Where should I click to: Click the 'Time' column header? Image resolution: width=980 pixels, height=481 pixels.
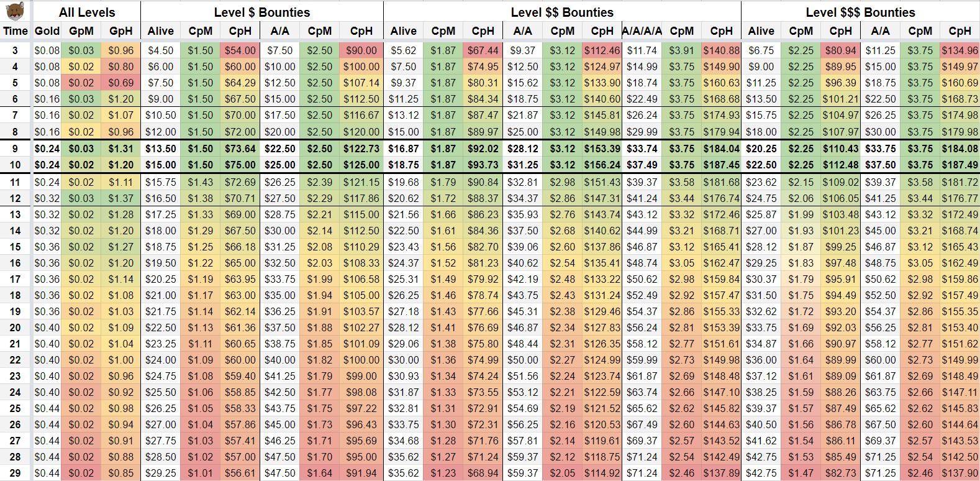pyautogui.click(x=16, y=30)
